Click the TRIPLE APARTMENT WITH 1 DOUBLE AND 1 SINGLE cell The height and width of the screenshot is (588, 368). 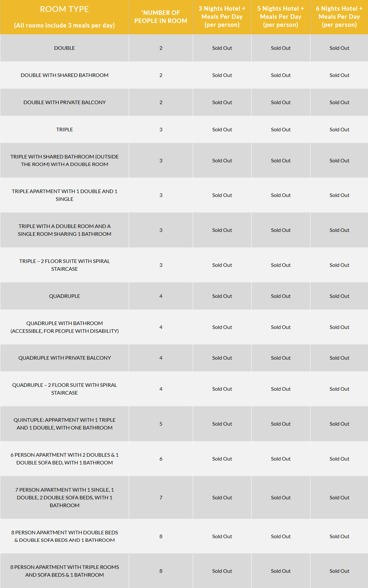coord(64,195)
